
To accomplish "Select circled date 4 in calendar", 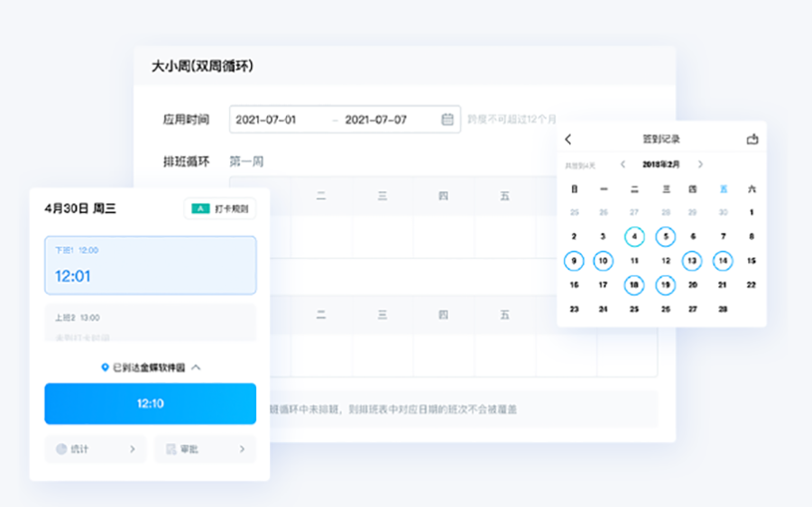I will click(634, 236).
